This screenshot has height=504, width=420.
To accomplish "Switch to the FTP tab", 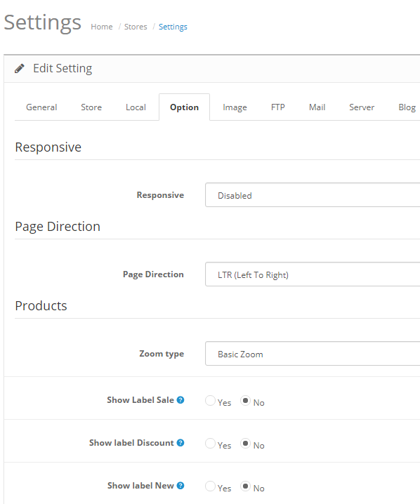I will (278, 107).
